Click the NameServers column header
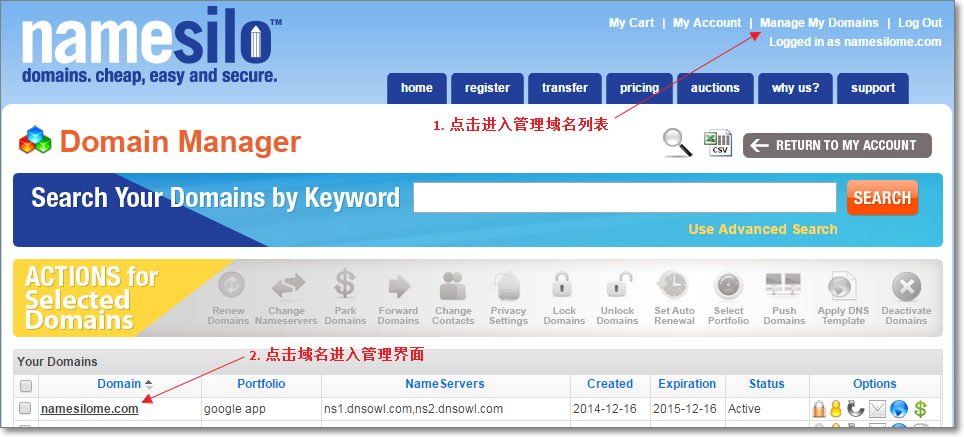 pos(444,384)
